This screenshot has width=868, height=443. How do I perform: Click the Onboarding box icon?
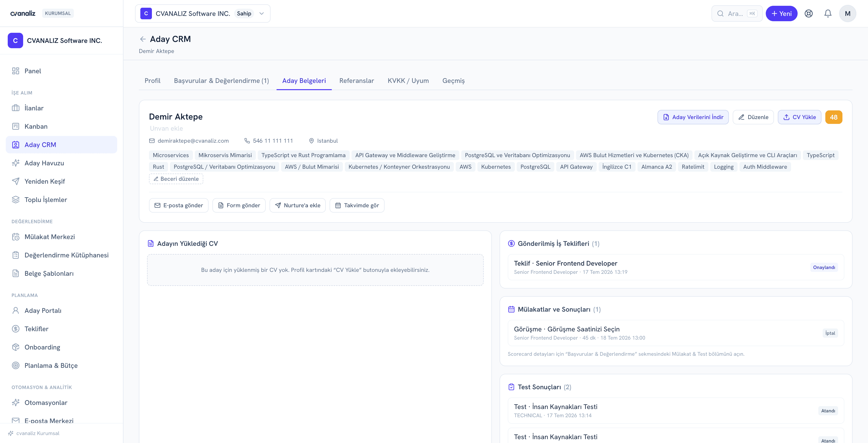coord(15,347)
